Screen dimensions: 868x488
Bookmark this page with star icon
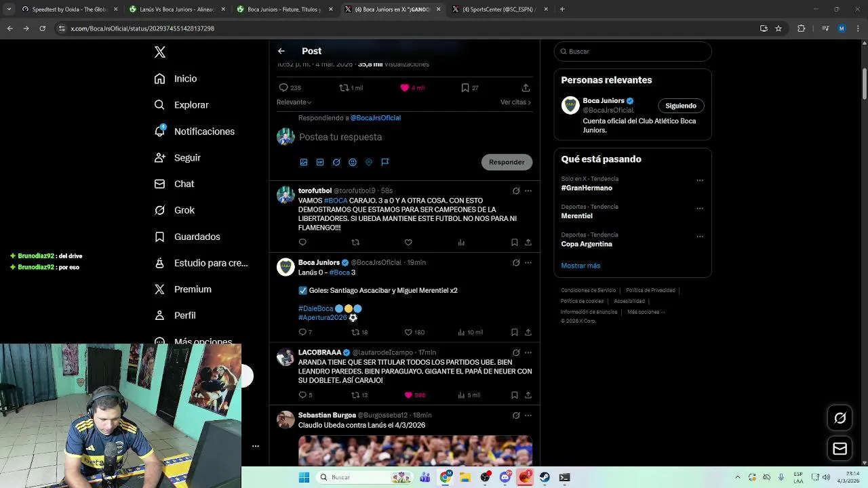(x=778, y=28)
